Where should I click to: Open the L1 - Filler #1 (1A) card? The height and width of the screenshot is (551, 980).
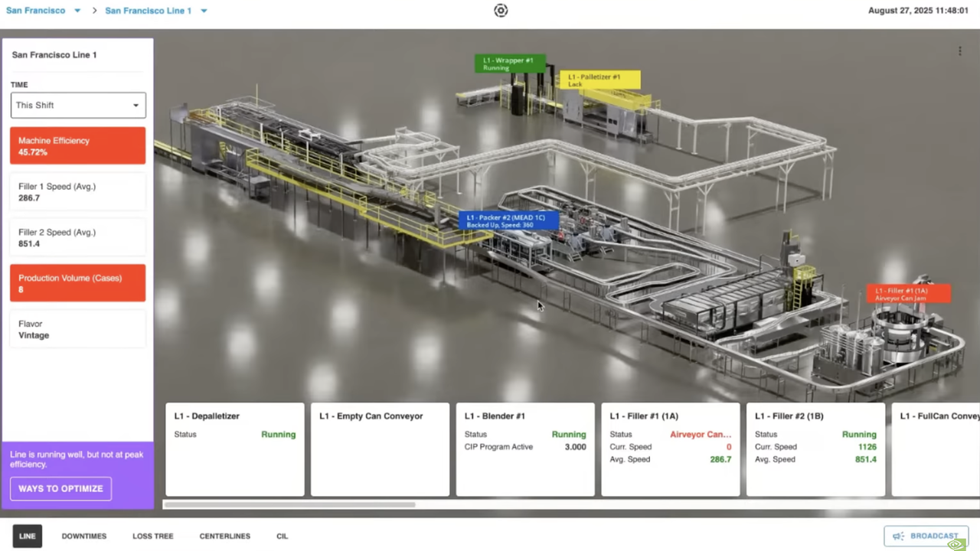(x=671, y=450)
